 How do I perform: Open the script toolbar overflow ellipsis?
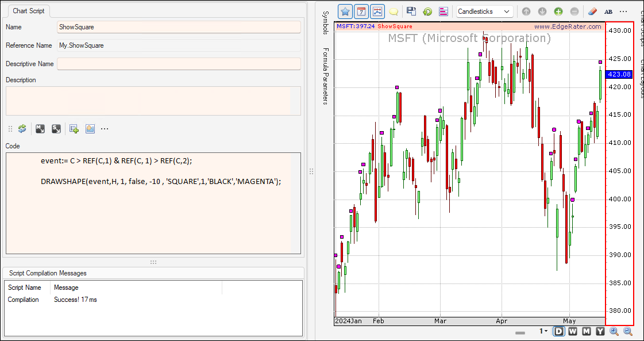click(x=105, y=129)
